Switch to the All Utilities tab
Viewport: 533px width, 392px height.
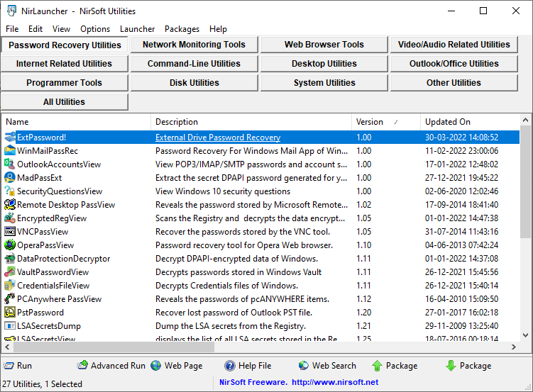pos(64,102)
